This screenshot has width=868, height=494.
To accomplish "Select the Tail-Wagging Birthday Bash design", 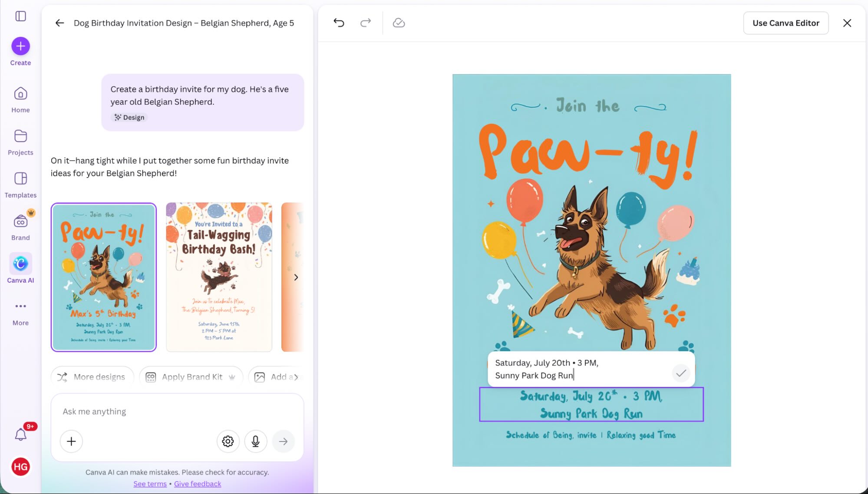I will 218,277.
